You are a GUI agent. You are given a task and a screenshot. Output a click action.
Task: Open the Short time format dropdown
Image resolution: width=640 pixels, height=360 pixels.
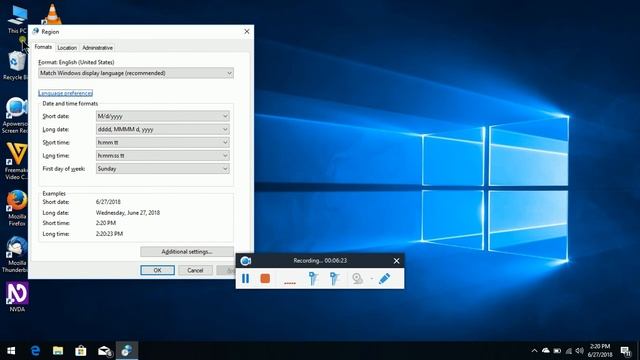pyautogui.click(x=162, y=142)
